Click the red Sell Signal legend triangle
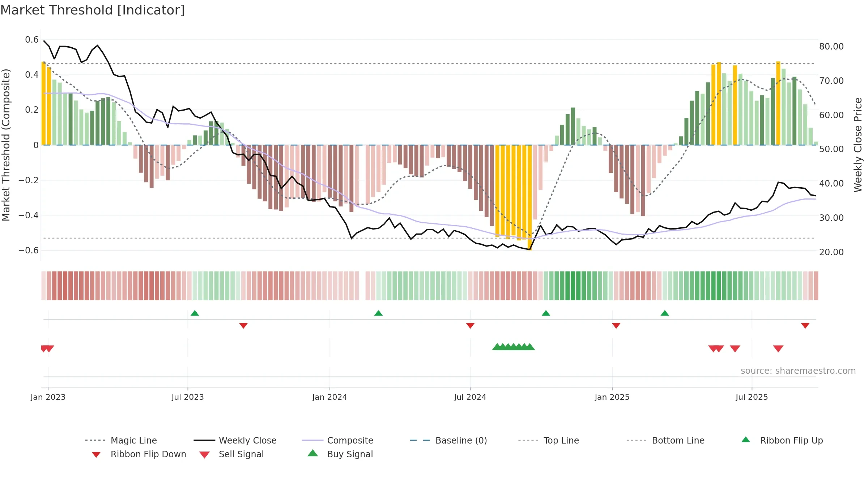This screenshot has height=488, width=868. pyautogui.click(x=204, y=455)
